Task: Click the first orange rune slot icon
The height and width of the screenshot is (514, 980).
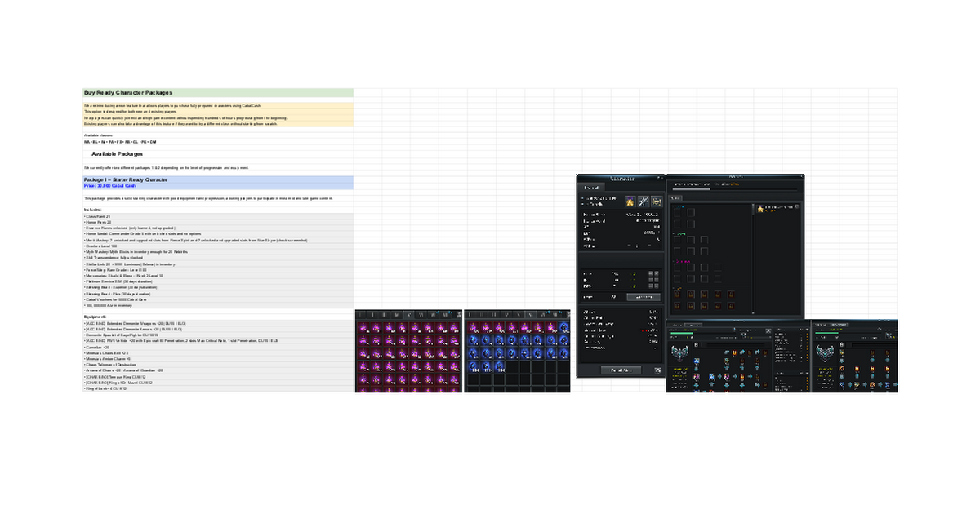Action: pos(677,295)
